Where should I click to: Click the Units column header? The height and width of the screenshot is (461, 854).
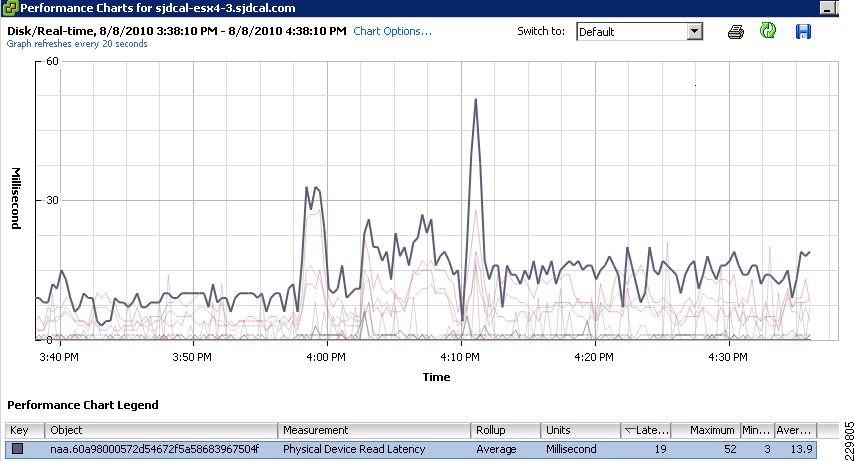581,430
